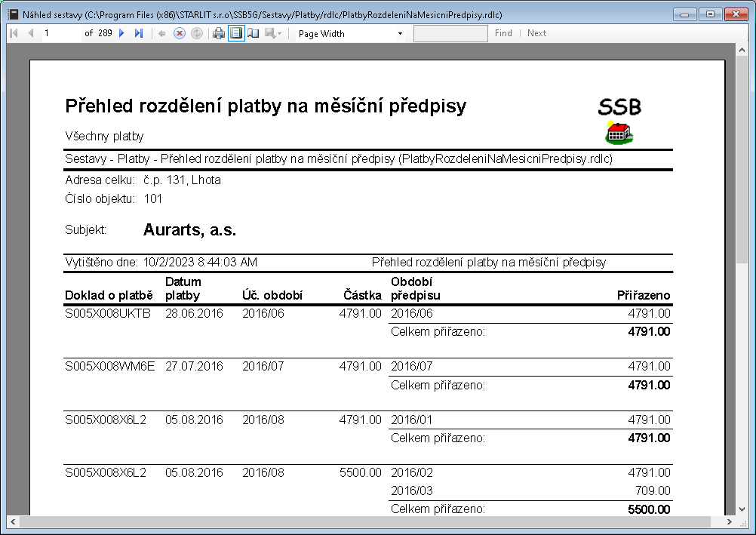The height and width of the screenshot is (535, 756).
Task: Advance to the next report page
Action: 121,33
